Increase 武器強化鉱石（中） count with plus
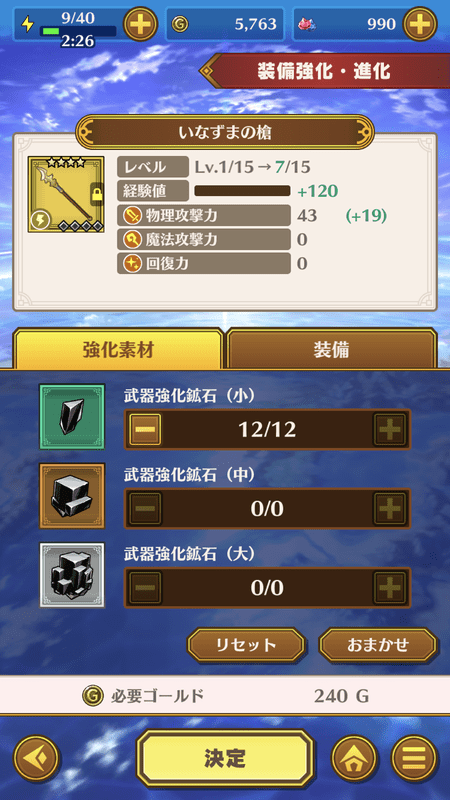The width and height of the screenshot is (450, 800). pyautogui.click(x=390, y=509)
